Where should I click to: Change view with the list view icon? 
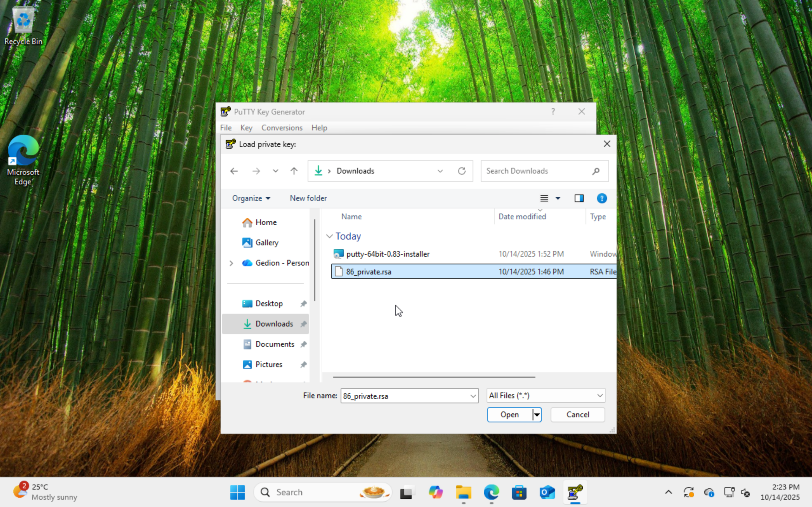544,198
